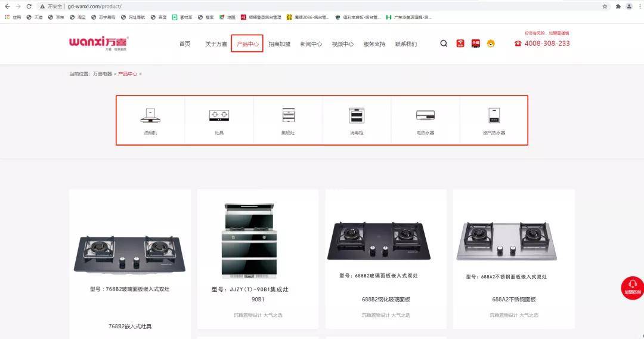Viewport: 644px width, 339px height.
Task: Open 关于万喜 navigation menu item
Action: click(x=216, y=44)
